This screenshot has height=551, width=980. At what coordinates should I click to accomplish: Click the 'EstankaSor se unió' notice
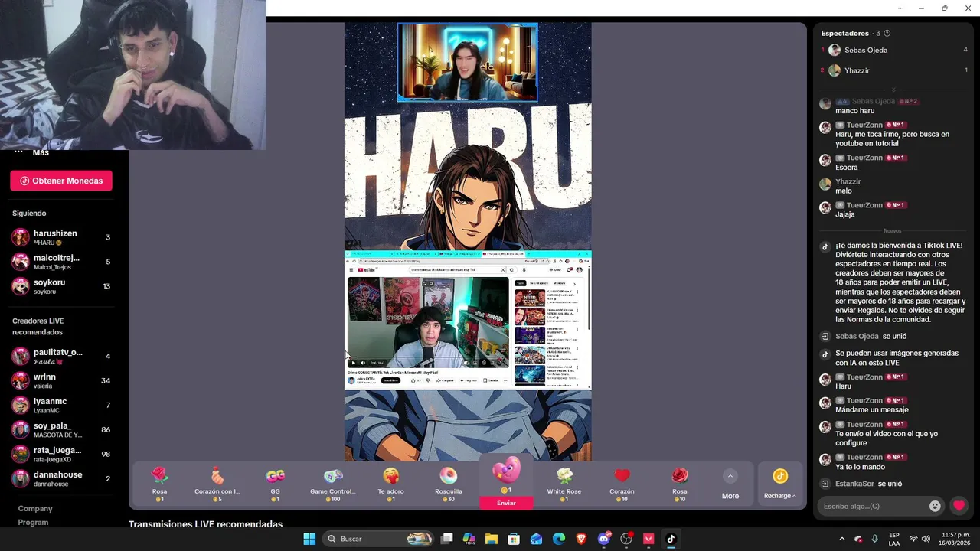click(x=869, y=484)
